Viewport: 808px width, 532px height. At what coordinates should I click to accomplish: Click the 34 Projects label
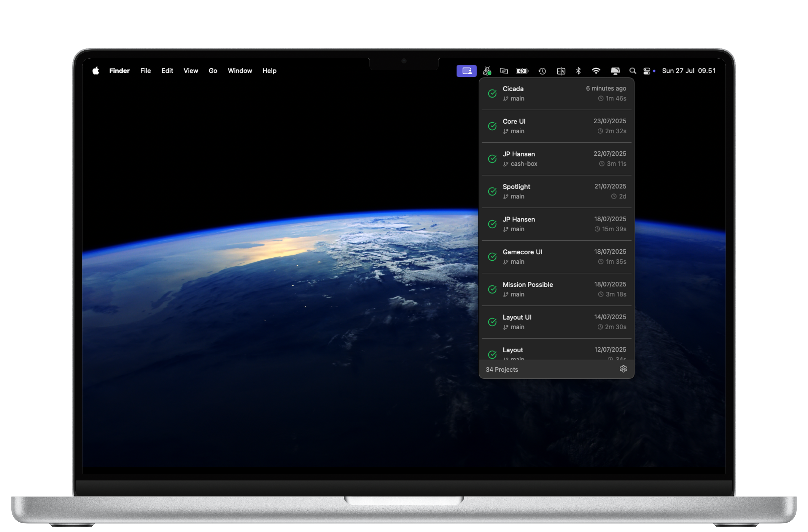coord(502,370)
